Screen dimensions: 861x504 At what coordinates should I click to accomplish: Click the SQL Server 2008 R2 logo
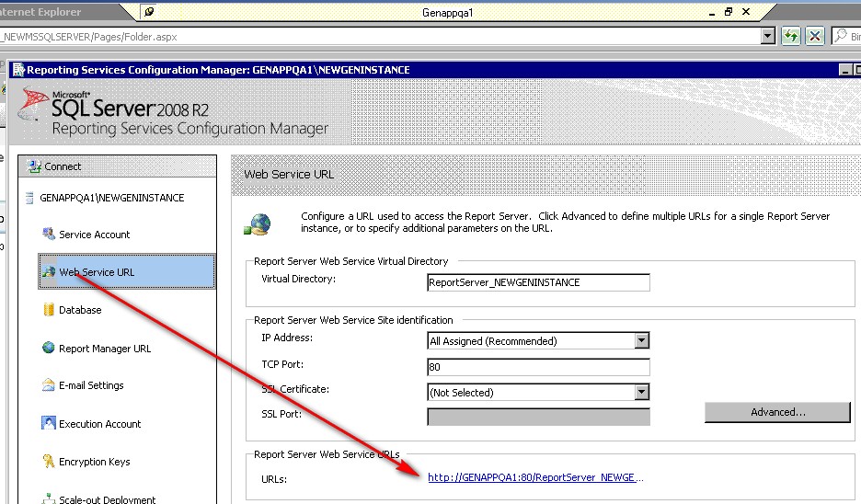click(113, 104)
